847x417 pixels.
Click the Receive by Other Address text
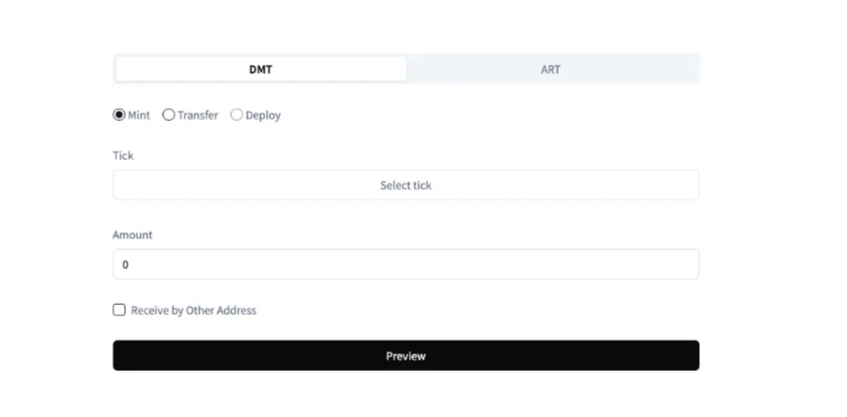(x=193, y=310)
